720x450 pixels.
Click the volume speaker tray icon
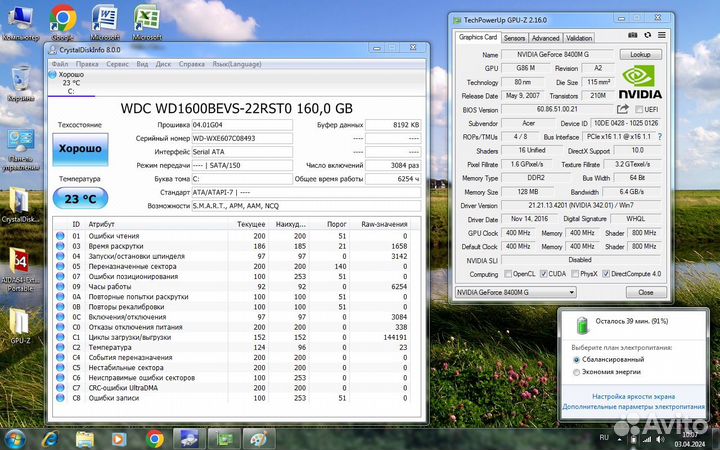[x=660, y=440]
